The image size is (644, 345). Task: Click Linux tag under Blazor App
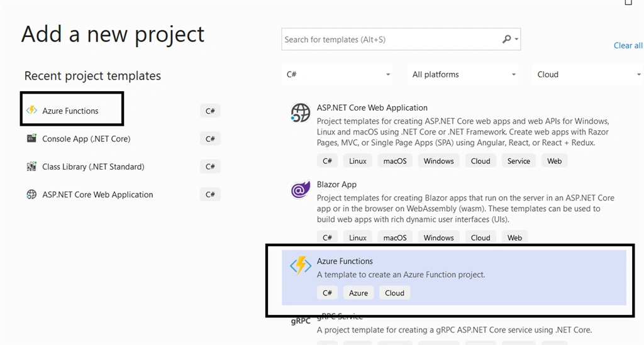(358, 238)
